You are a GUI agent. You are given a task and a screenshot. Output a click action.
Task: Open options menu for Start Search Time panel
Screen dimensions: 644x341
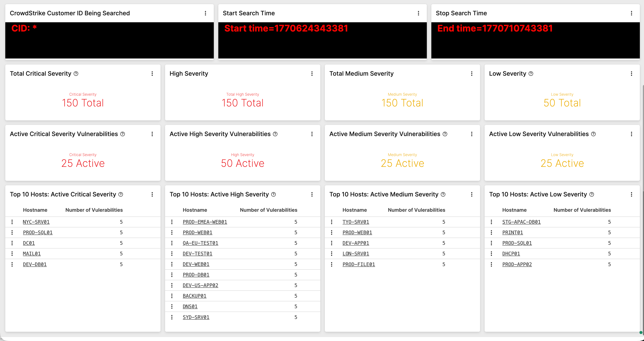[x=419, y=13]
